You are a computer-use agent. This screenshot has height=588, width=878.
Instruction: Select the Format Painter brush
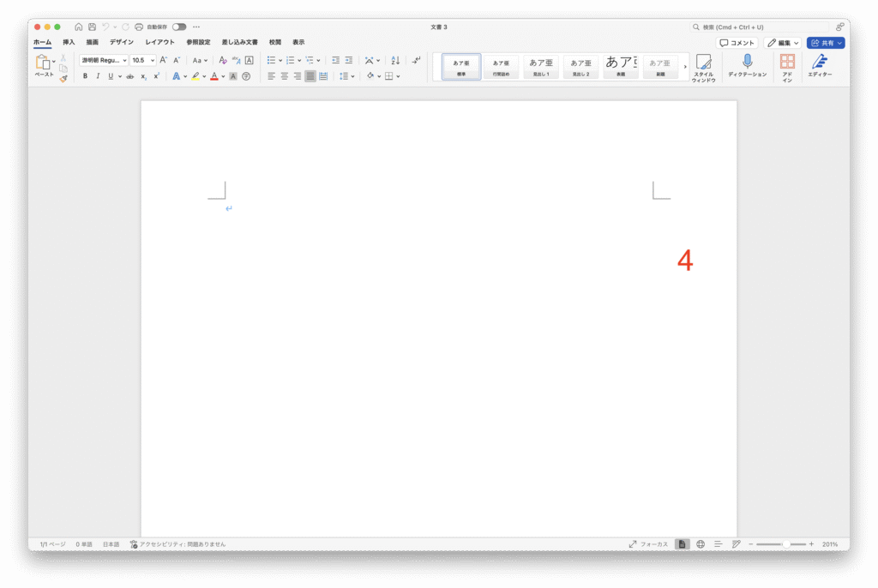point(63,79)
